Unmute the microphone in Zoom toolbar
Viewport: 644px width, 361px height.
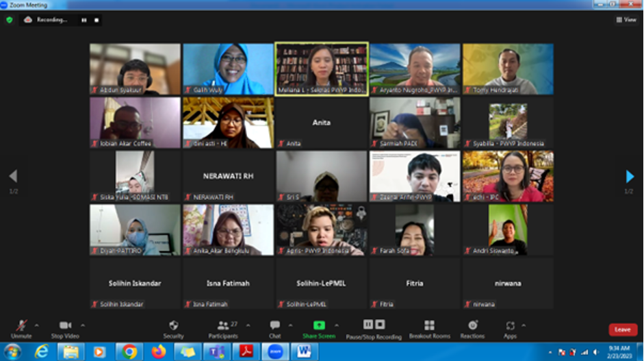(x=21, y=326)
